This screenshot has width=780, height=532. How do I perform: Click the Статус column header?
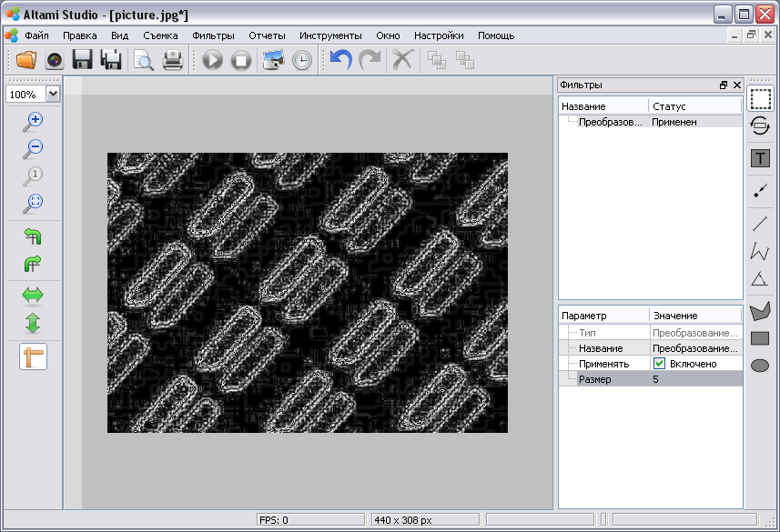click(x=695, y=106)
